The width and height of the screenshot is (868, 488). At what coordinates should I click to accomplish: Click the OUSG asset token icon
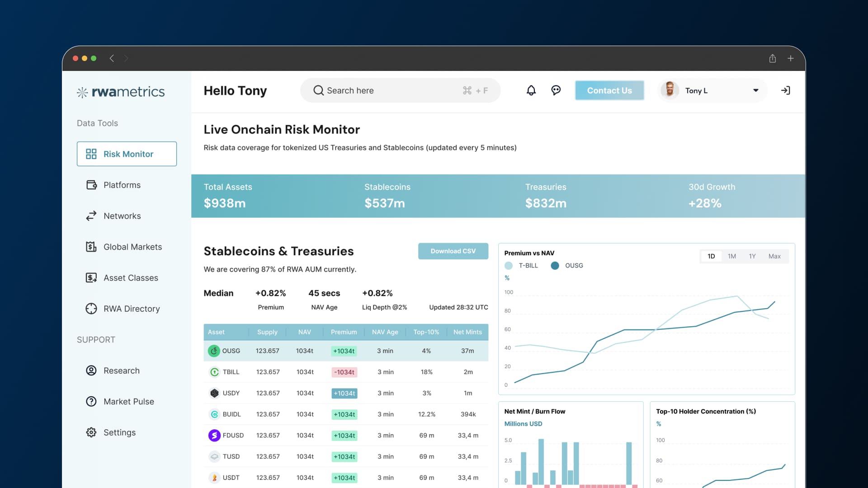(214, 351)
